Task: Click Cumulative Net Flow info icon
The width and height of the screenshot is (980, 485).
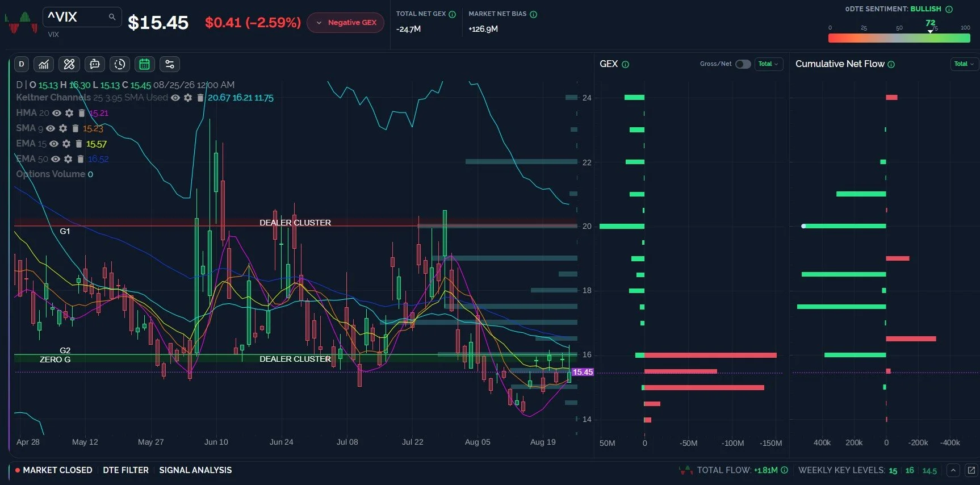Action: point(891,64)
